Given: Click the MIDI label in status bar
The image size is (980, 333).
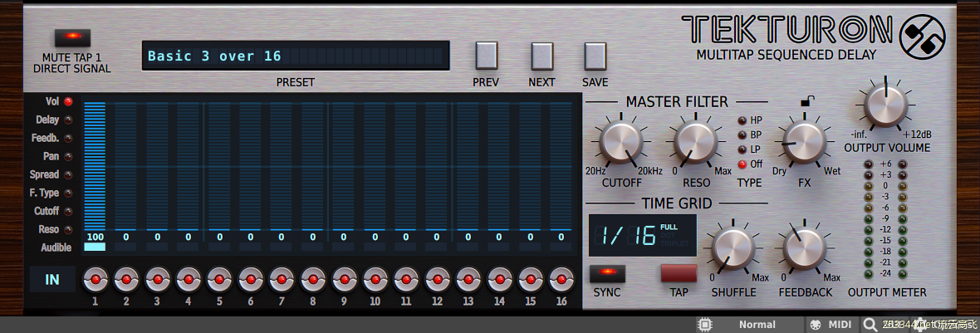Looking at the screenshot, I should click(x=840, y=324).
